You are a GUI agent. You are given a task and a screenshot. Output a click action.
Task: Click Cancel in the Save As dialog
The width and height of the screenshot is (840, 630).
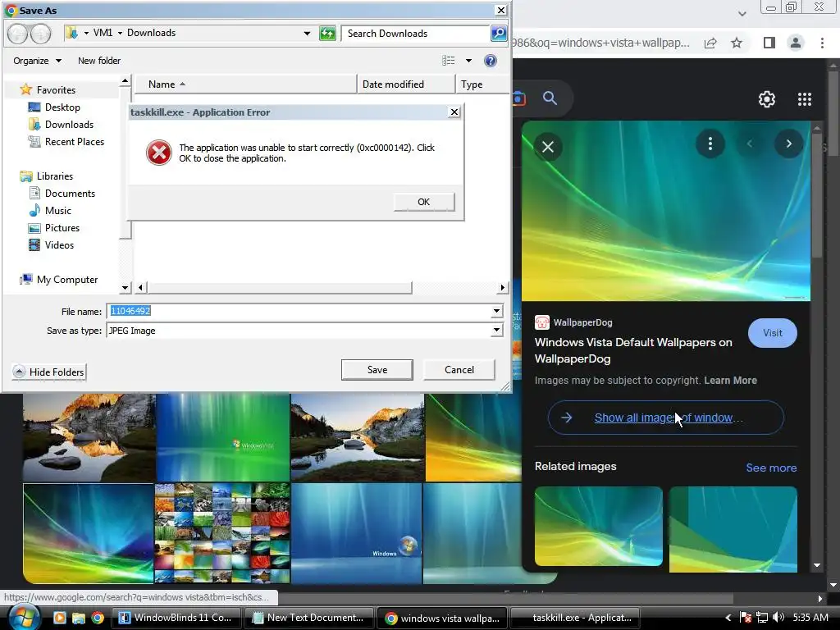click(459, 370)
